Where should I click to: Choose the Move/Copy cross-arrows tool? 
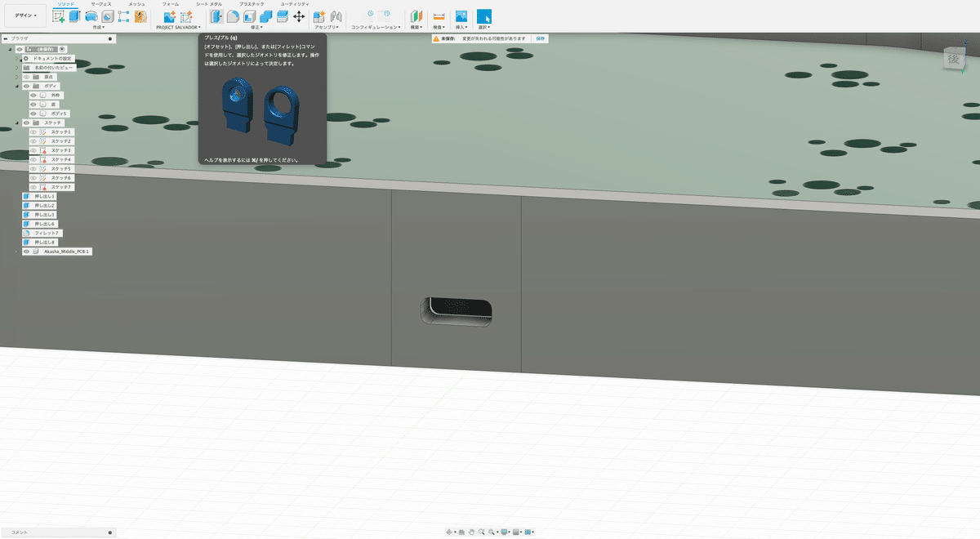[299, 16]
